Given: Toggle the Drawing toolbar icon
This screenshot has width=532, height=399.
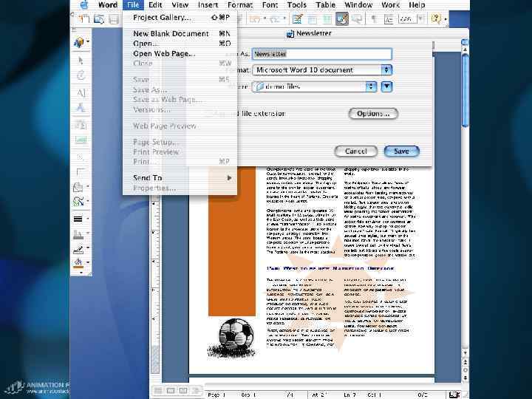Looking at the screenshot, I should 342,19.
